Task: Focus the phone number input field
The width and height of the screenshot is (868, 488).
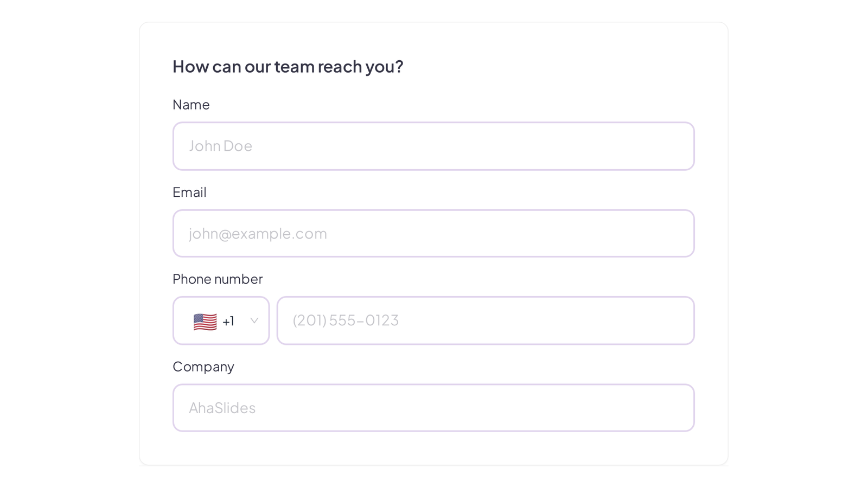Action: tap(486, 320)
